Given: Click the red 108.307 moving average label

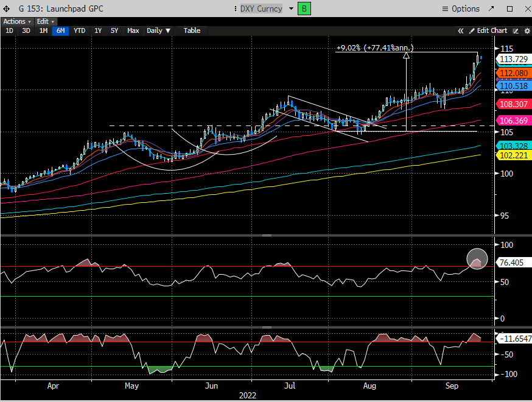Looking at the screenshot, I should coord(513,104).
